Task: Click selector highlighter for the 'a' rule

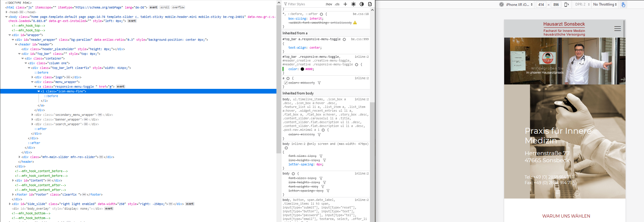Action: pos(288,78)
